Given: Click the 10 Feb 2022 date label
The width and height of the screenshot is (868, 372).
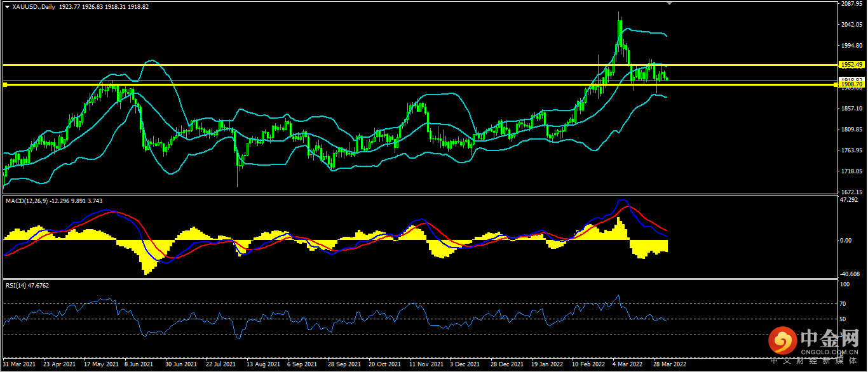Looking at the screenshot, I should coord(589,365).
